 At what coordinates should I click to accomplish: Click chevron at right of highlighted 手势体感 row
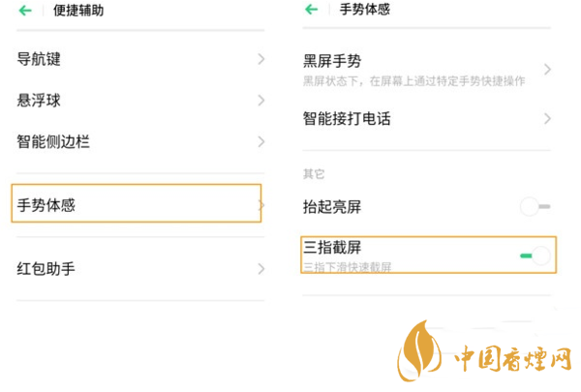click(x=261, y=204)
